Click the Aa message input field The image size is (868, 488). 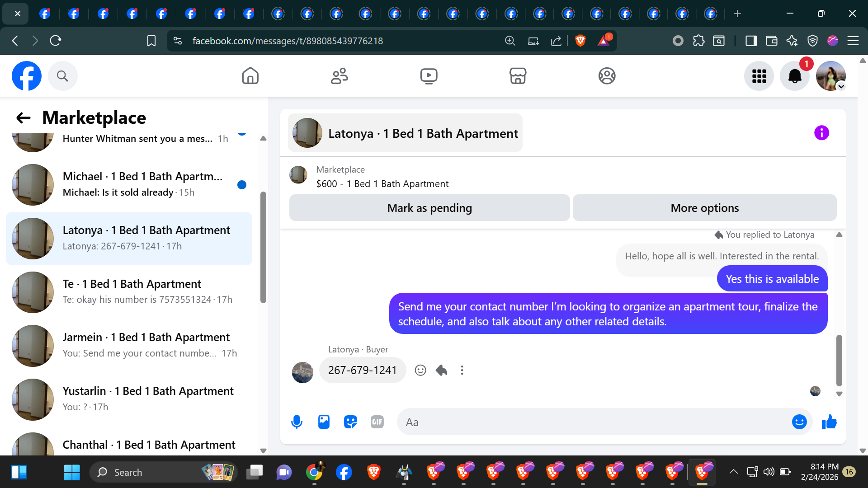[x=588, y=422]
